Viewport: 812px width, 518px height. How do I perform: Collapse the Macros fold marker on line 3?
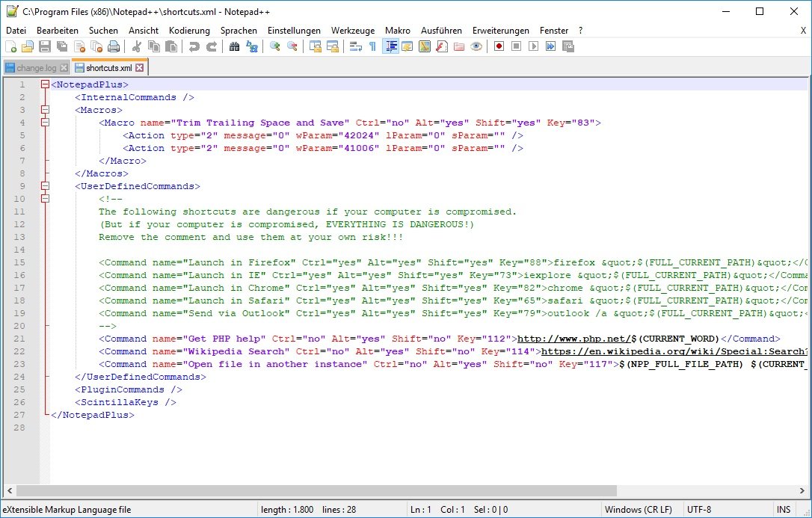(x=45, y=110)
